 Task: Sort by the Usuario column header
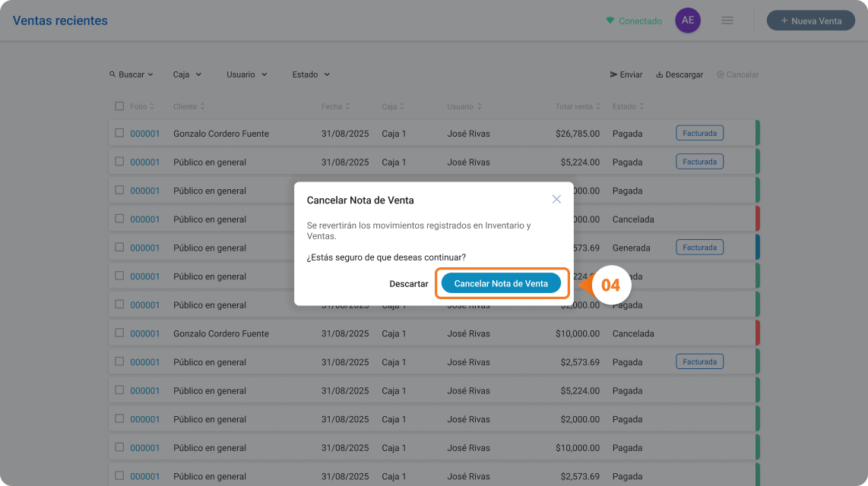point(464,107)
